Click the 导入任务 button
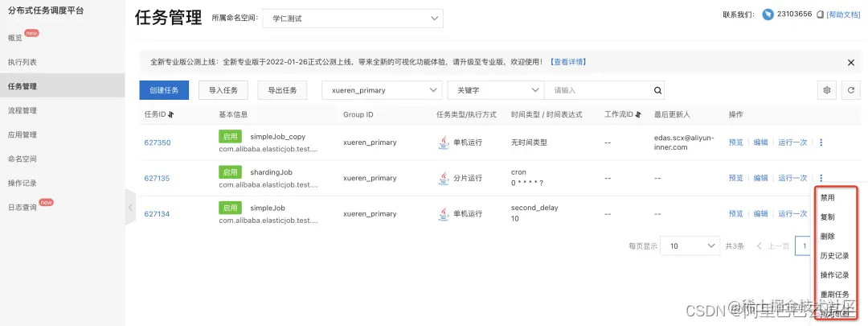 [x=223, y=90]
